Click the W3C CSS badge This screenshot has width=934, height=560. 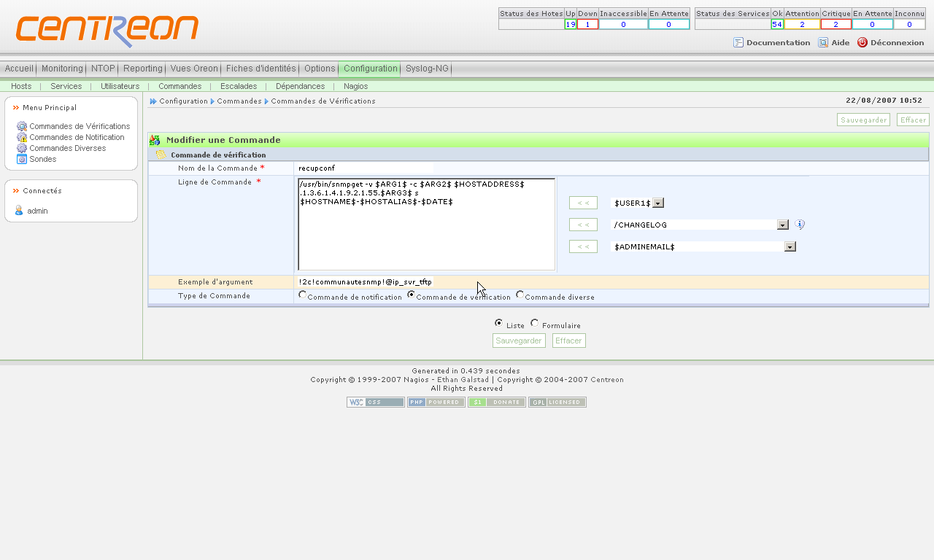pos(376,402)
